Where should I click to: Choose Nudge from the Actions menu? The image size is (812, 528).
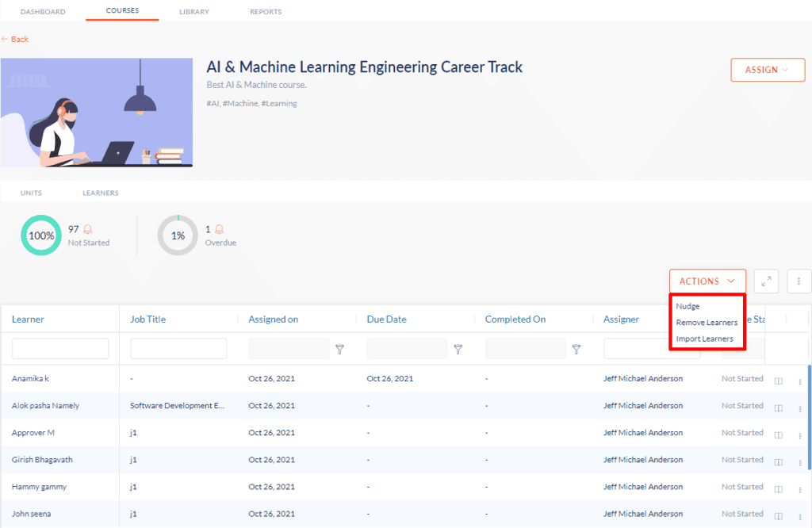(x=688, y=307)
